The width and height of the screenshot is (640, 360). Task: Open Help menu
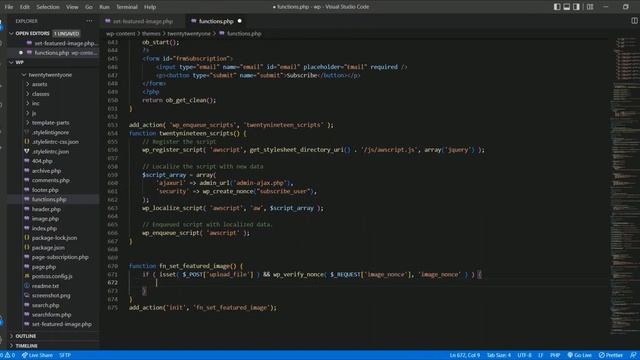tap(150, 7)
